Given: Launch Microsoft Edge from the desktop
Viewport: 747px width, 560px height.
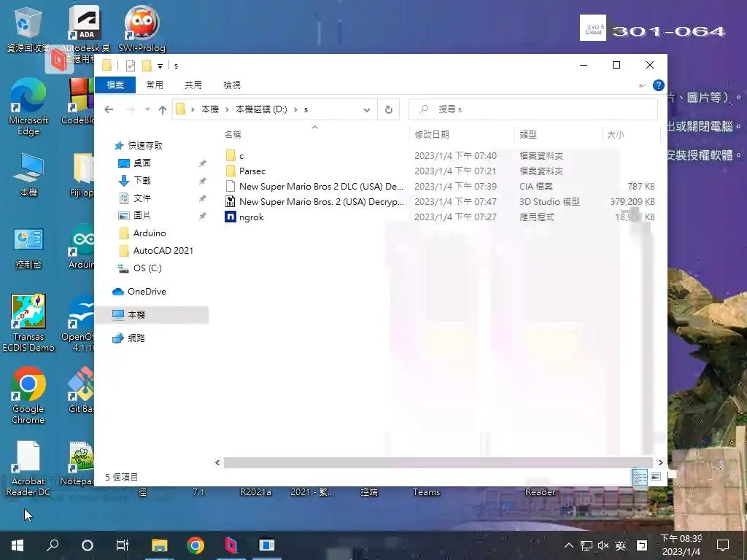Looking at the screenshot, I should point(28,106).
